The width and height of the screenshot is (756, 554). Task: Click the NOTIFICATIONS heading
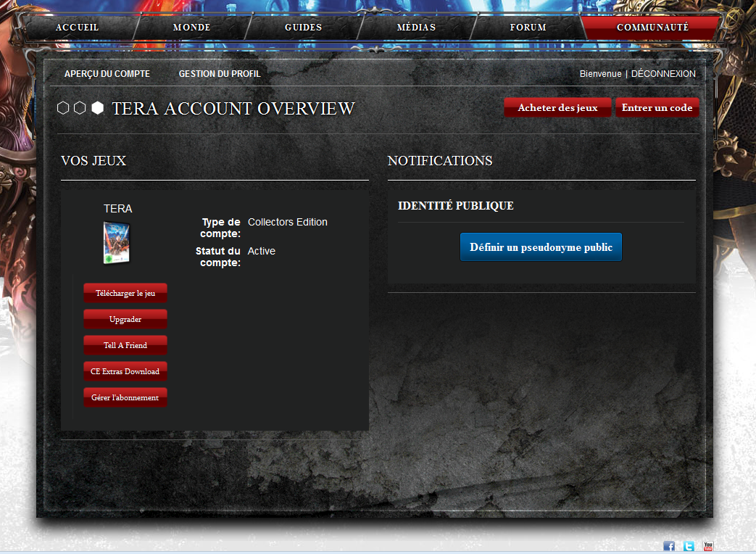pos(440,160)
